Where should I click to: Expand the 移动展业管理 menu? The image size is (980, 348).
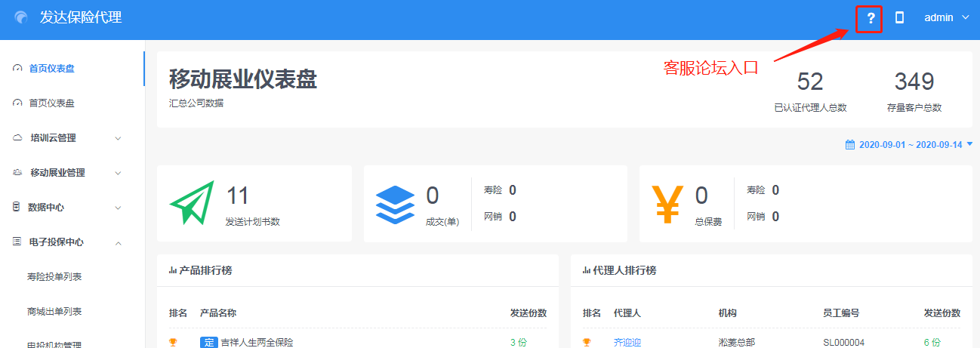point(68,173)
